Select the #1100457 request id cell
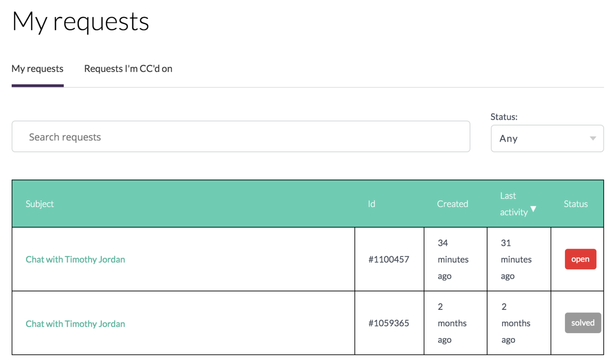Viewport: 615px width, 364px height. pos(389,259)
